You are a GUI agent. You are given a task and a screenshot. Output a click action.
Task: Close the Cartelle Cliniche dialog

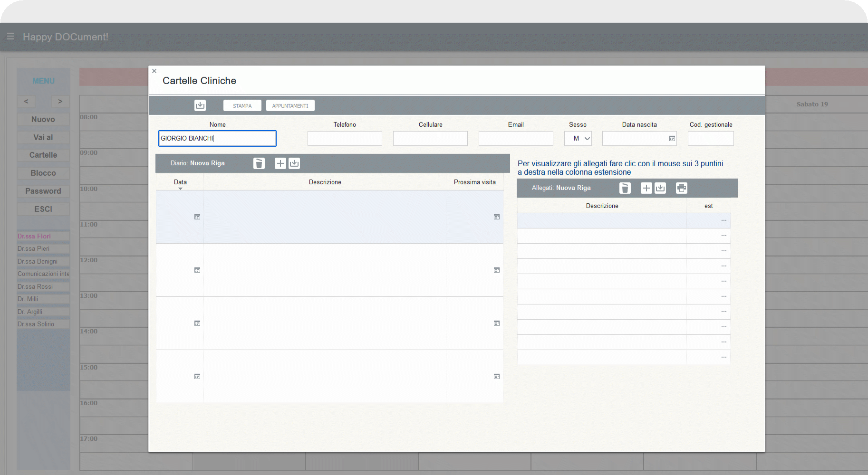tap(154, 71)
